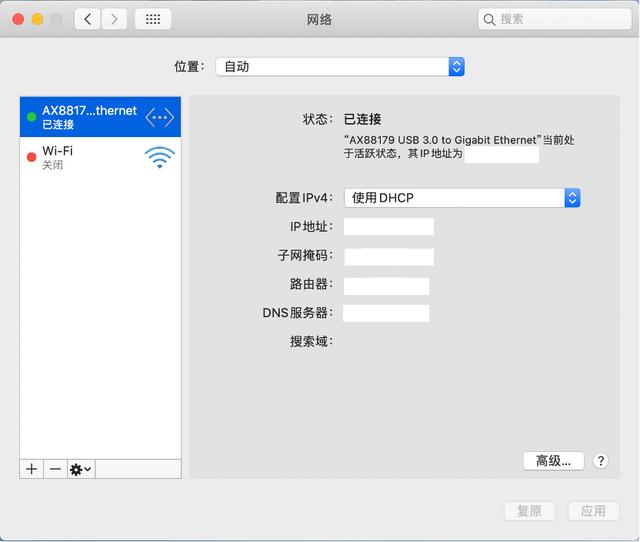Click the 复原 revert button
640x542 pixels.
click(x=529, y=511)
